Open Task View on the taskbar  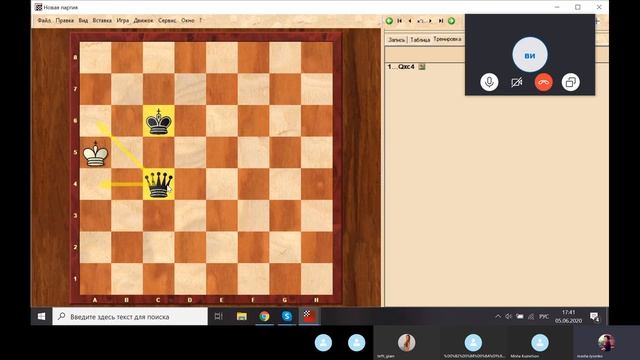coord(219,316)
